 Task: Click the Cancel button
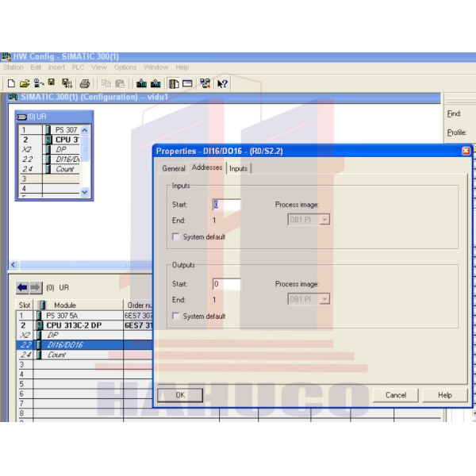396,395
